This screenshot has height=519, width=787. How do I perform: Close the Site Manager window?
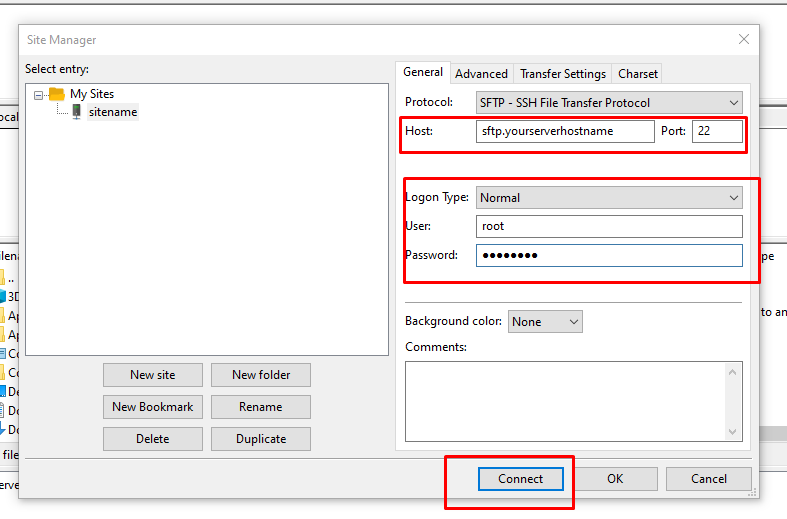click(744, 39)
